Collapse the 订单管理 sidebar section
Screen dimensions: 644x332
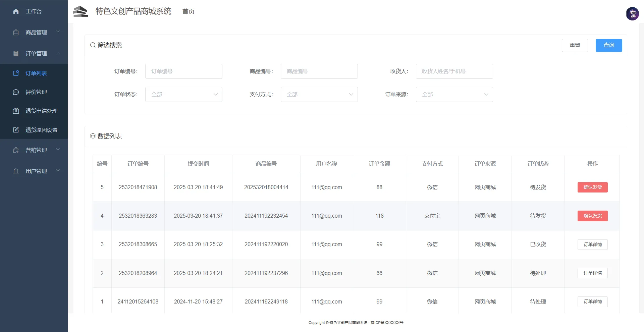36,54
